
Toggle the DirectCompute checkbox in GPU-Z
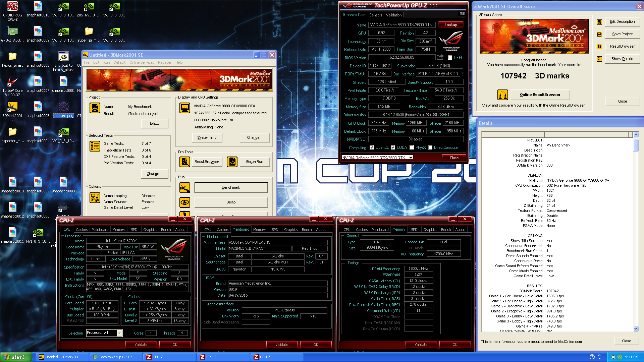tap(430, 147)
